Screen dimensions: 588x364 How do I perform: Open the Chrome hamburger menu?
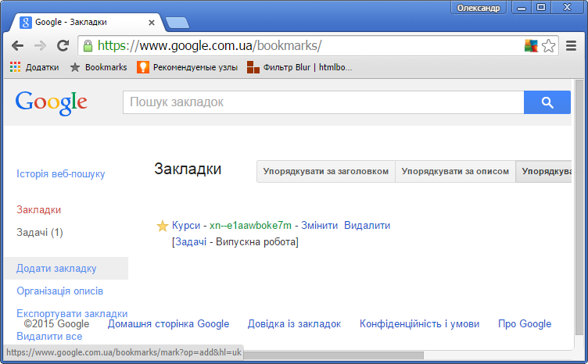[x=572, y=45]
